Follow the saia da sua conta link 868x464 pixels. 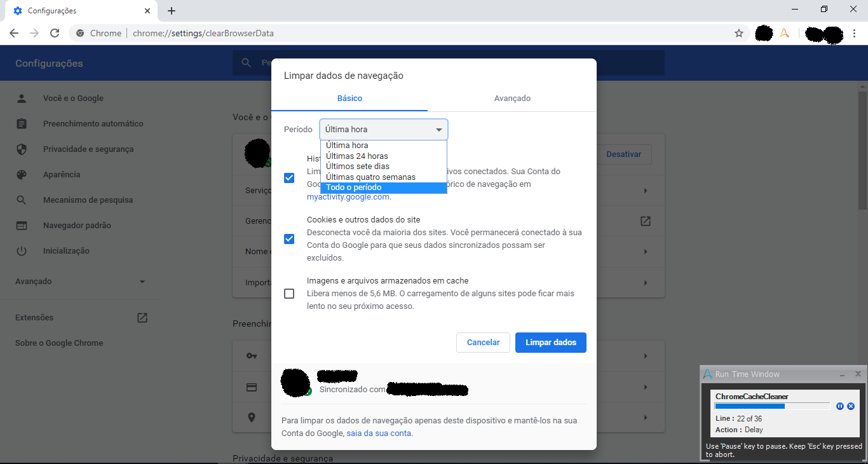coord(379,433)
